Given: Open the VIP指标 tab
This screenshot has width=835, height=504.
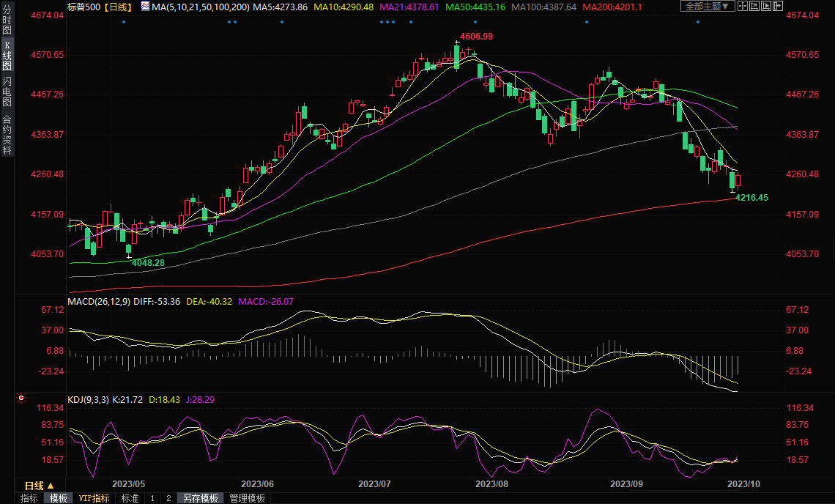Looking at the screenshot, I should (x=94, y=498).
